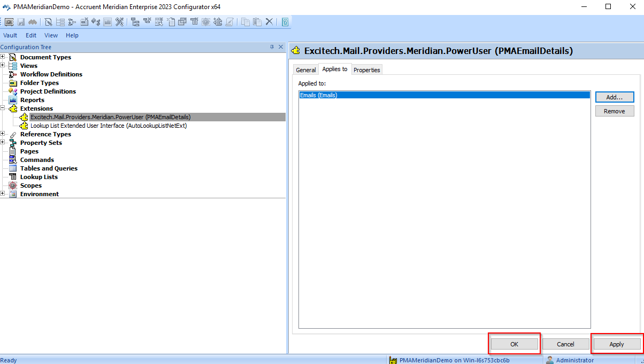Image resolution: width=644 pixels, height=364 pixels.
Task: Click the Ready status bar text
Action: tap(9, 360)
